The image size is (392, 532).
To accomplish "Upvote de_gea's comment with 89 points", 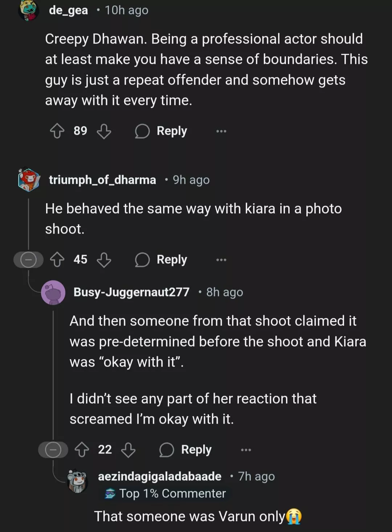I will (x=57, y=131).
